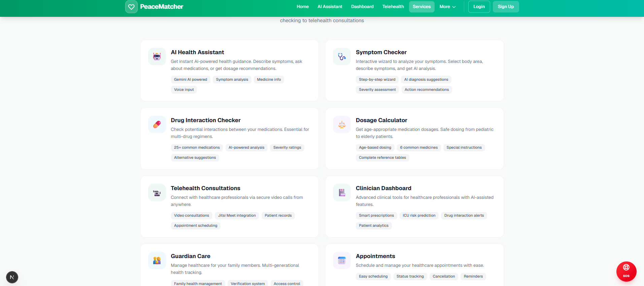This screenshot has height=286, width=644.
Task: Open the Guardian Care card title
Action: point(191,256)
